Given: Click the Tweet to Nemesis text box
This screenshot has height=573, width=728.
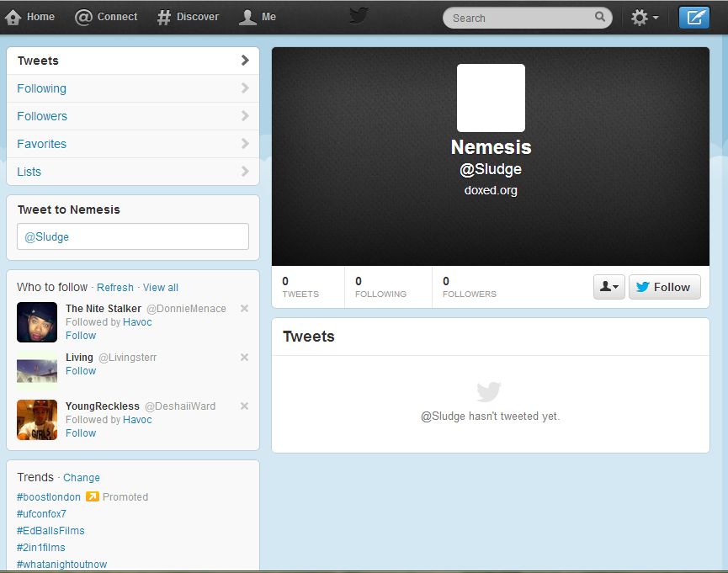Looking at the screenshot, I should point(133,236).
